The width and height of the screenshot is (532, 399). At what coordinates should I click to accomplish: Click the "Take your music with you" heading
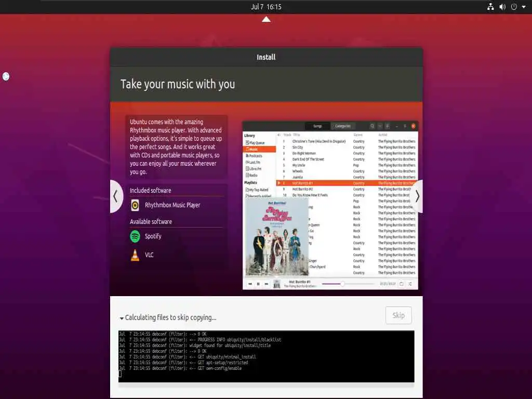click(x=178, y=84)
